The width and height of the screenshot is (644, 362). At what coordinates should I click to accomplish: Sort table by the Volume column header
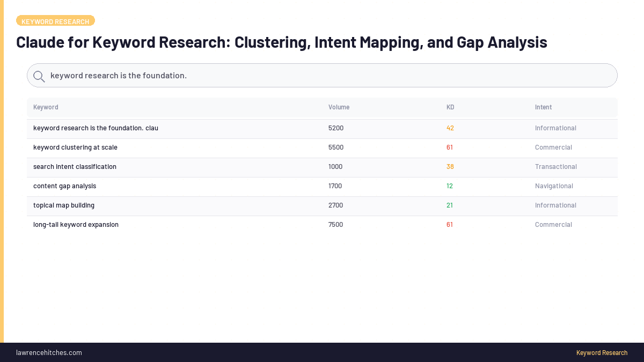point(339,107)
